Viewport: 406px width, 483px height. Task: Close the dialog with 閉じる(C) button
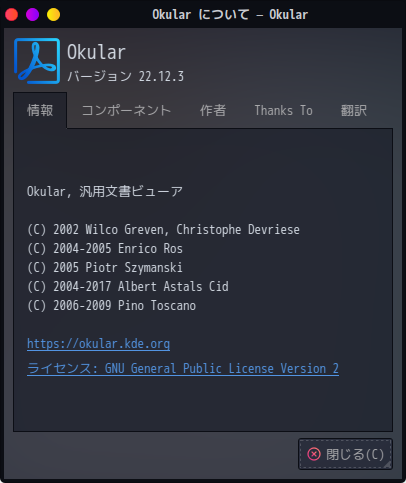(345, 454)
